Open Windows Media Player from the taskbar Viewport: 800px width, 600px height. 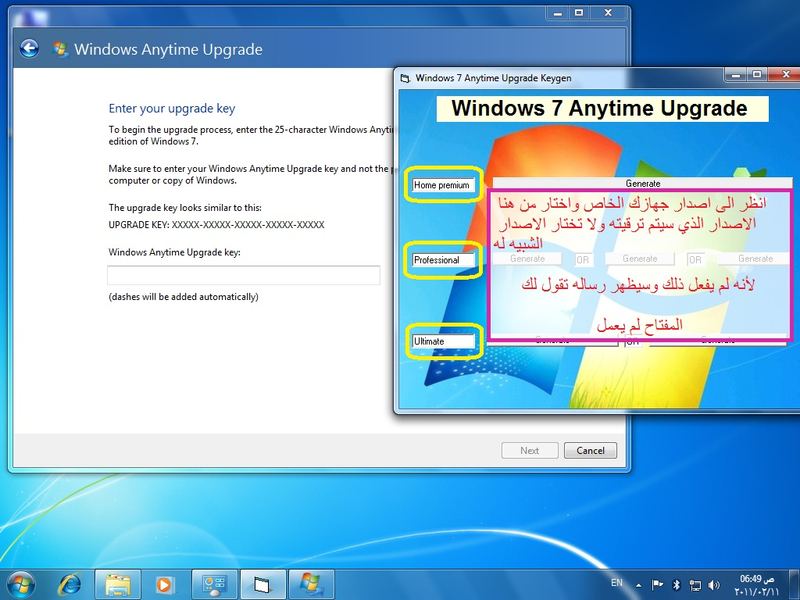pyautogui.click(x=165, y=582)
